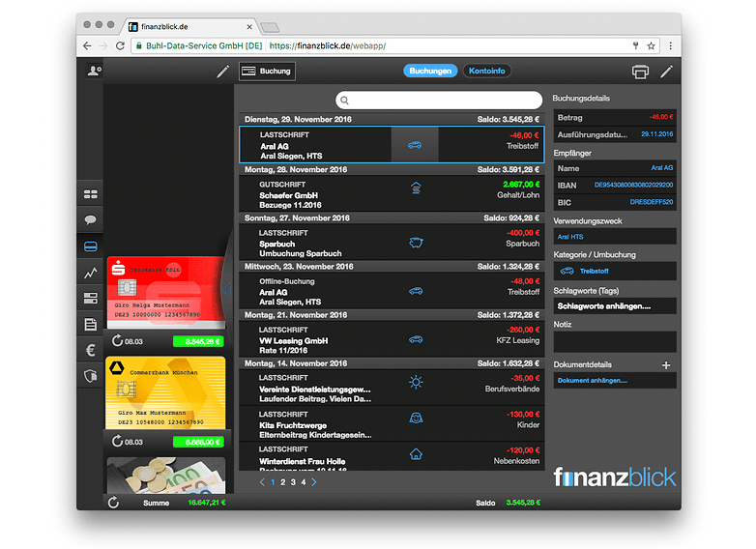Click Dokument anhängen link
Viewport: 756px width, 549px height.
[593, 381]
